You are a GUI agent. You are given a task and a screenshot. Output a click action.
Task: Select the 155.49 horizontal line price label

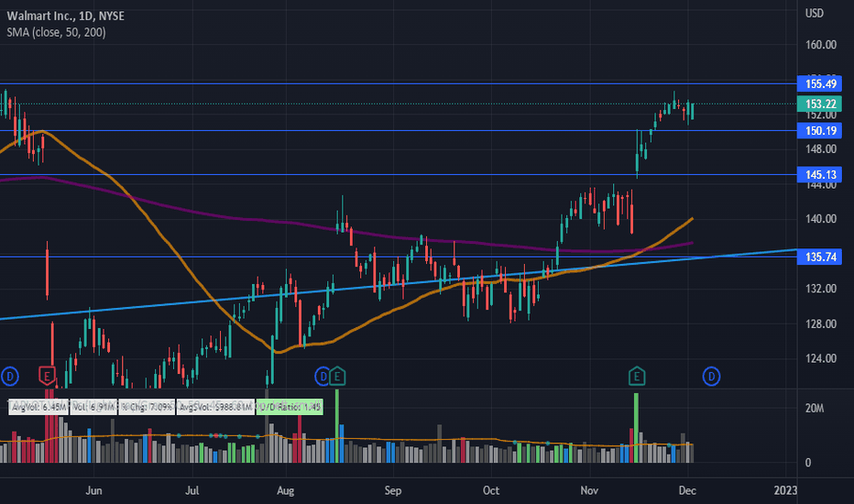click(x=820, y=84)
